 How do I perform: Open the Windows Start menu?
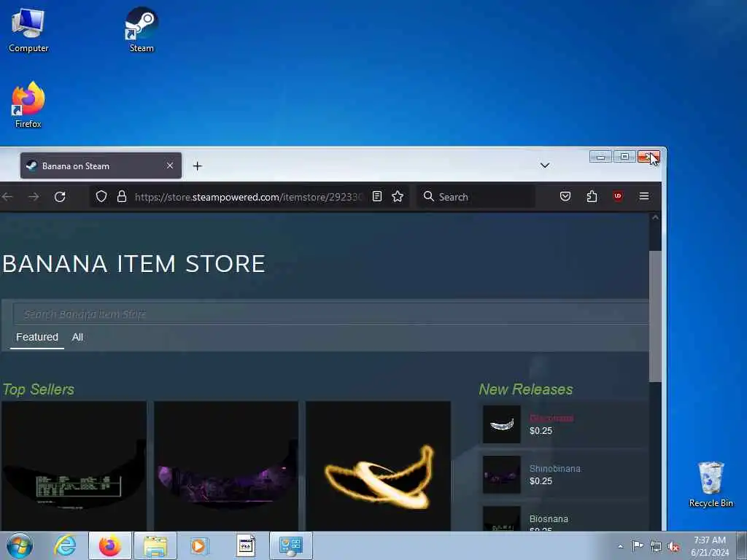20,545
